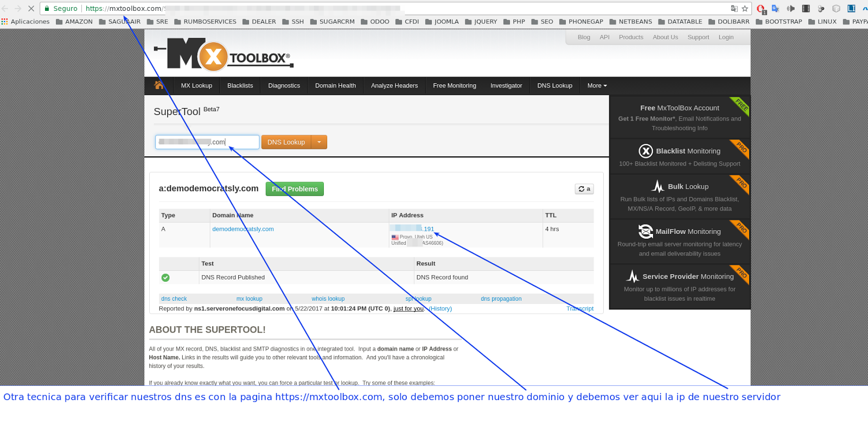Image resolution: width=868 pixels, height=438 pixels.
Task: Click the Service Provider Monitoring pulse icon
Action: tap(633, 276)
